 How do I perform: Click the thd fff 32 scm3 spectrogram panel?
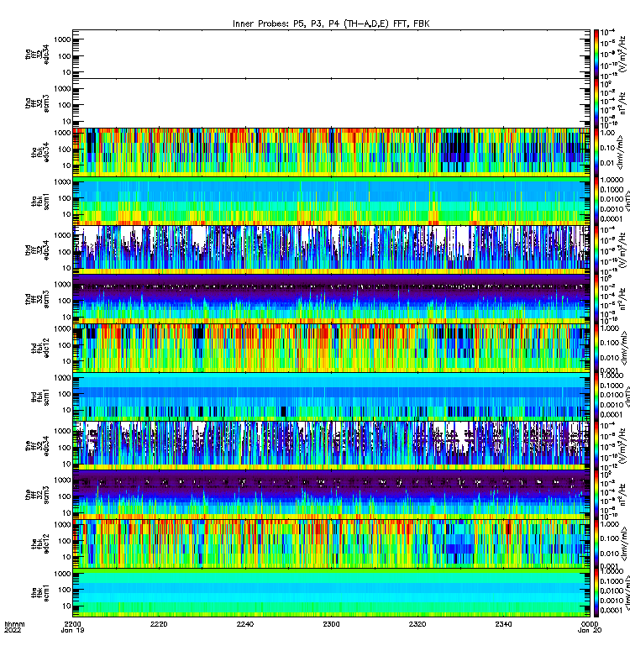331,299
